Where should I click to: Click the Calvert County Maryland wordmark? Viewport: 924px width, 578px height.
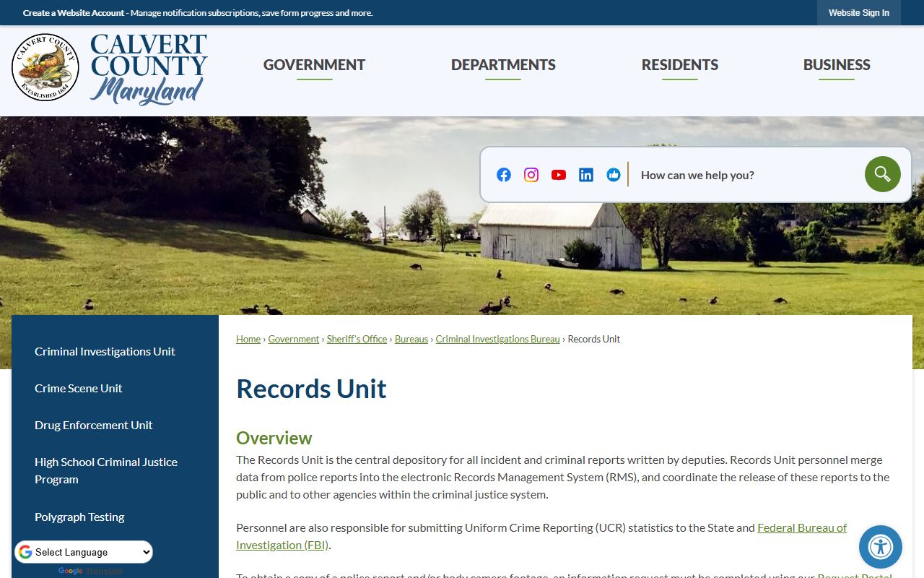(x=149, y=69)
